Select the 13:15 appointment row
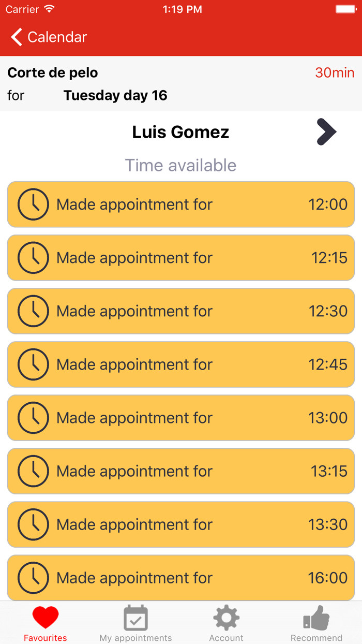The width and height of the screenshot is (362, 644). [181, 471]
